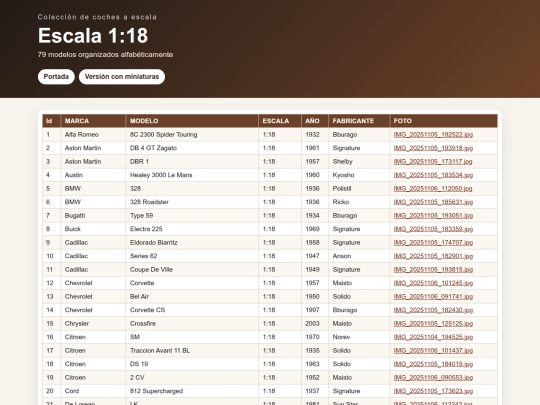Select the Type 59 model cell
The width and height of the screenshot is (540, 405).
pyautogui.click(x=192, y=216)
